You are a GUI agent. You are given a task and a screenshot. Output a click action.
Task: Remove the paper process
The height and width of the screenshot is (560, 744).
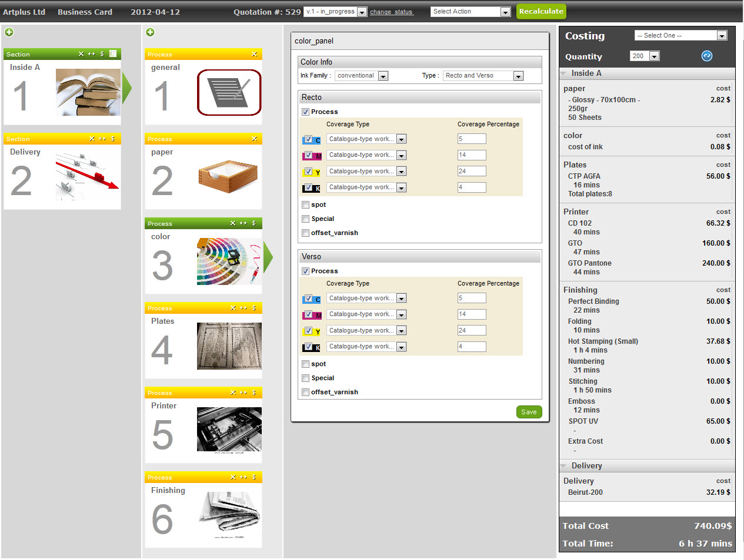click(254, 139)
